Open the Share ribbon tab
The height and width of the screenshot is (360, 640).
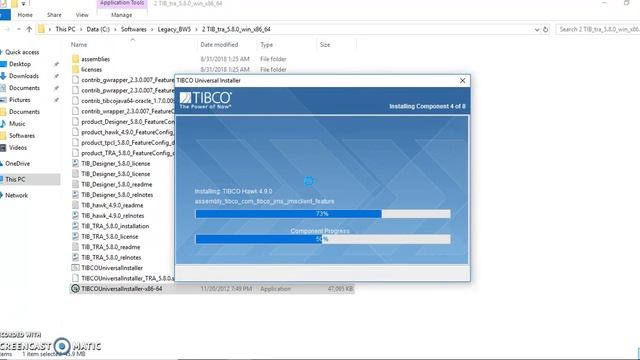pyautogui.click(x=54, y=15)
